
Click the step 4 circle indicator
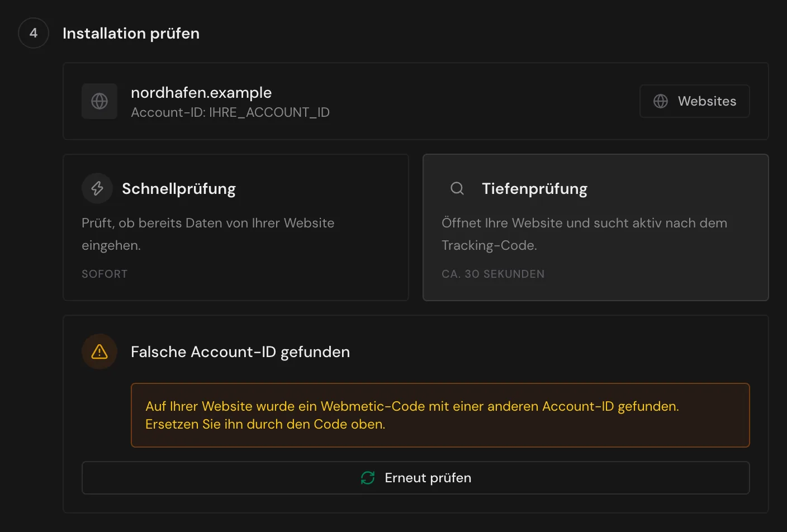point(34,33)
